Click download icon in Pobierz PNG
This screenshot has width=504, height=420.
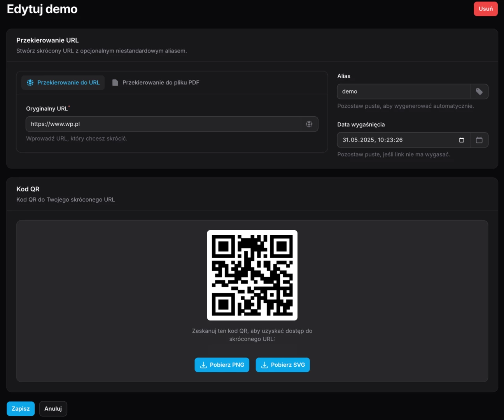pos(203,365)
